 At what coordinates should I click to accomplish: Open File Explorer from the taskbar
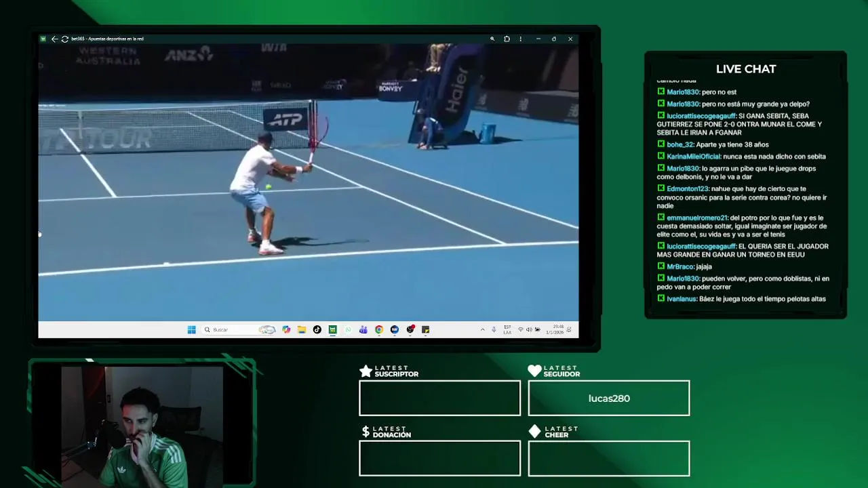pos(302,330)
